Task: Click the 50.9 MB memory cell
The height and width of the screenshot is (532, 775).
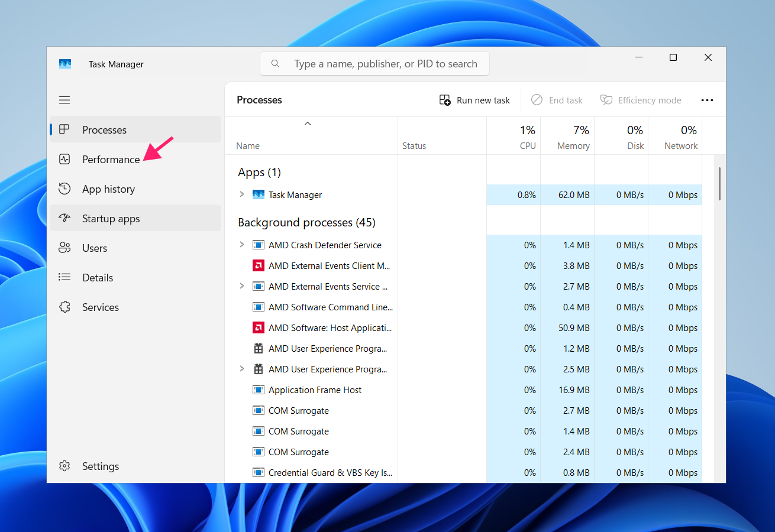Action: coord(567,327)
